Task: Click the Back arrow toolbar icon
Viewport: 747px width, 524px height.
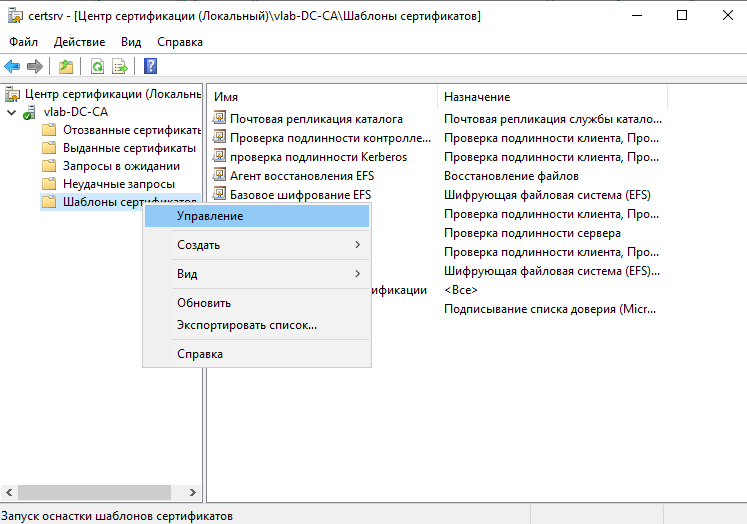Action: click(x=12, y=66)
